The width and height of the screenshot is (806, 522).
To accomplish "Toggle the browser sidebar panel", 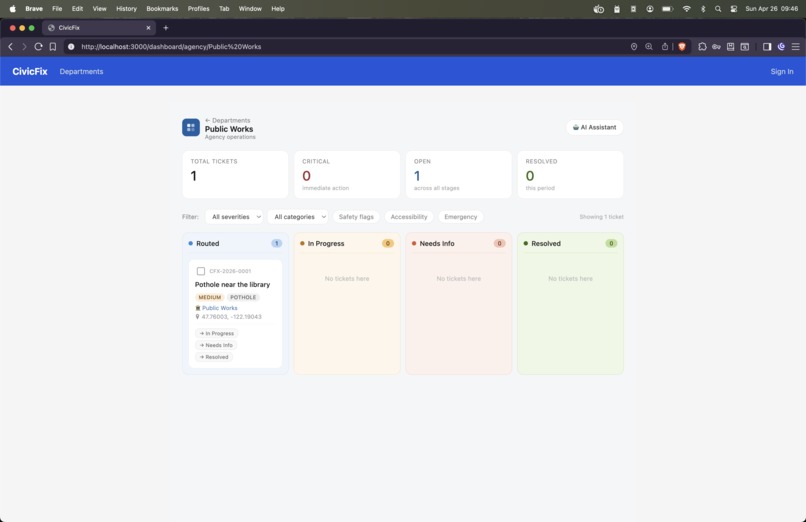I will coord(767,47).
